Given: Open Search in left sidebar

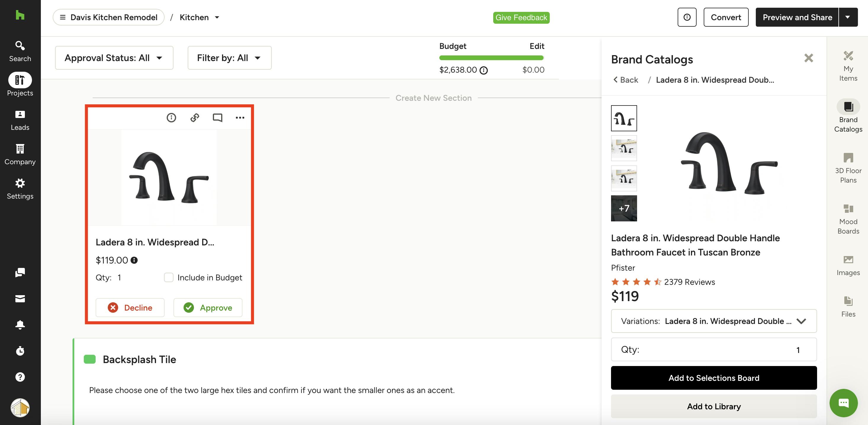Looking at the screenshot, I should (20, 51).
